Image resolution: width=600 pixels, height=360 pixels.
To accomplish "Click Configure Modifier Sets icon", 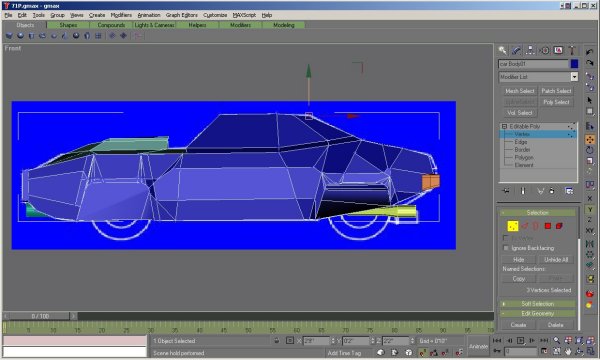I will pos(569,191).
